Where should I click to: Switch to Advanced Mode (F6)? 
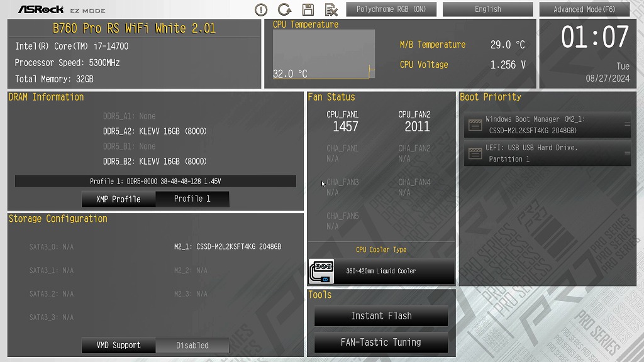(584, 9)
